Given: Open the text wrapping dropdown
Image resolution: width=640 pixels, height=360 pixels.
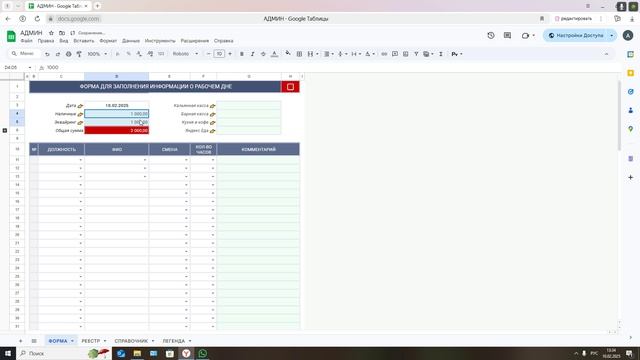Looking at the screenshot, I should (x=356, y=54).
